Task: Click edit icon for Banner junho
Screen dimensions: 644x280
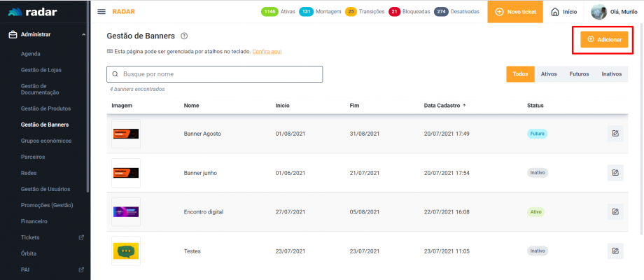Action: [615, 172]
